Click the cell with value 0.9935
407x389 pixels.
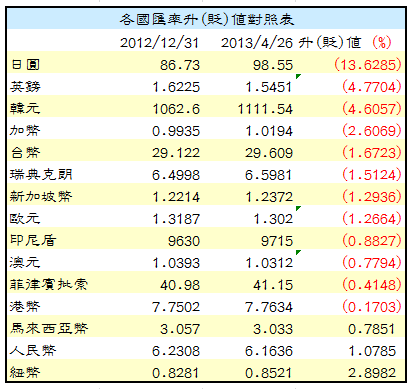tap(176, 131)
